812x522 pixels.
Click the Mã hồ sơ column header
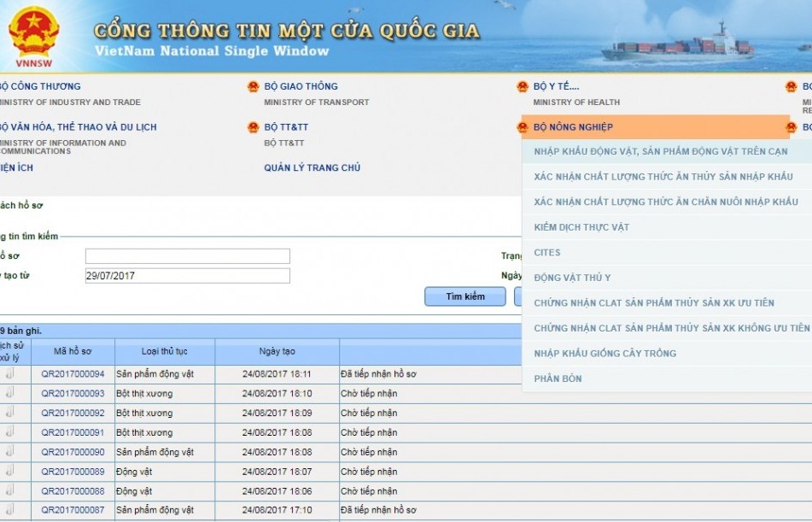coord(73,351)
